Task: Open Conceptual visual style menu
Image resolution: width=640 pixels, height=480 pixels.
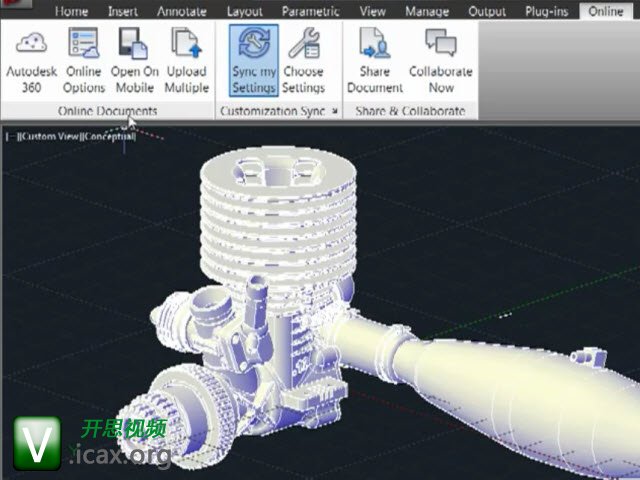Action: 109,136
